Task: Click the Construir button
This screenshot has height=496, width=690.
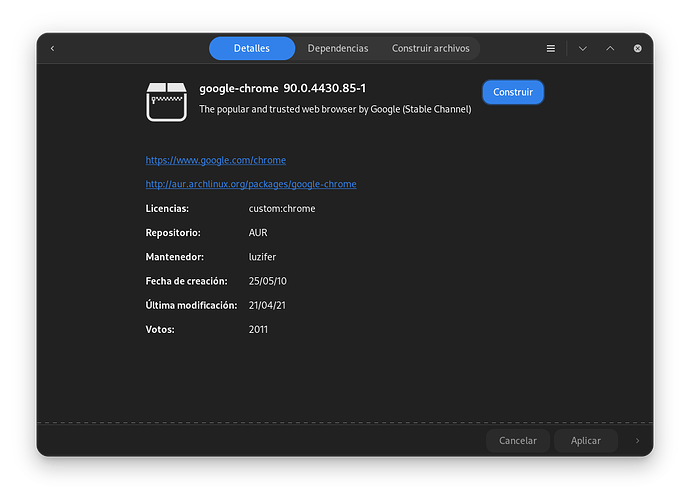Action: 513,92
